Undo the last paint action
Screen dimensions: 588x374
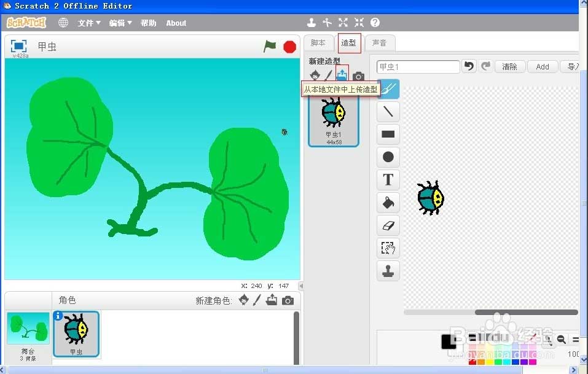click(x=469, y=66)
